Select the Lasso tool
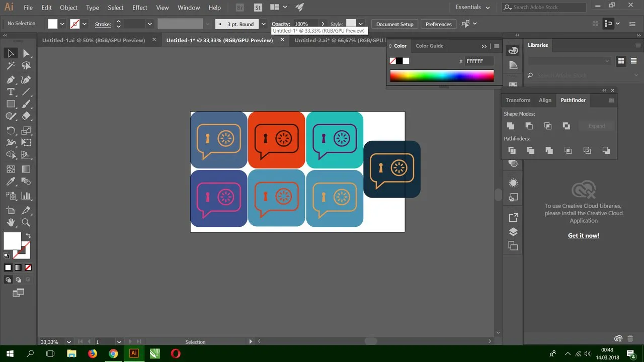 pos(26,66)
